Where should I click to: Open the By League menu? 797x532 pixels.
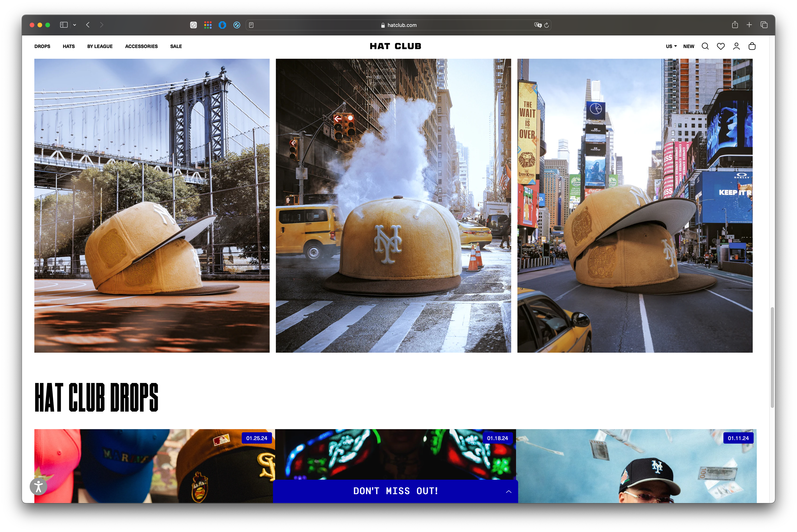(100, 46)
